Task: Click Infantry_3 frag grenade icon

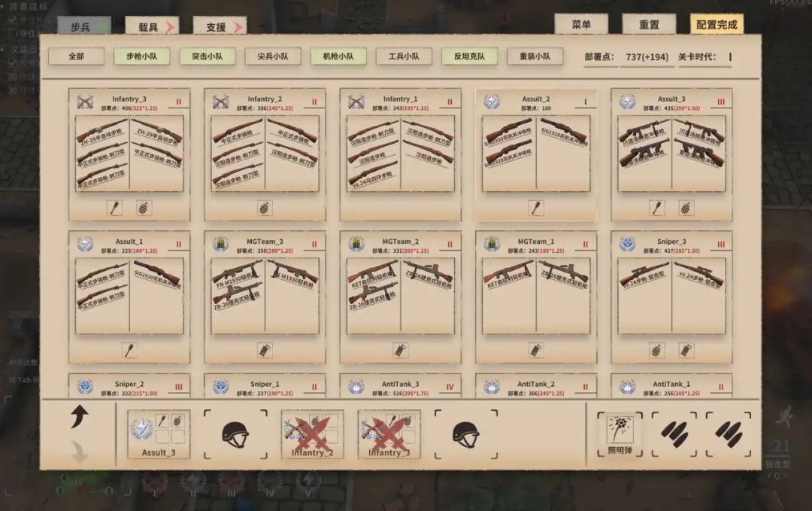Action: tap(144, 208)
